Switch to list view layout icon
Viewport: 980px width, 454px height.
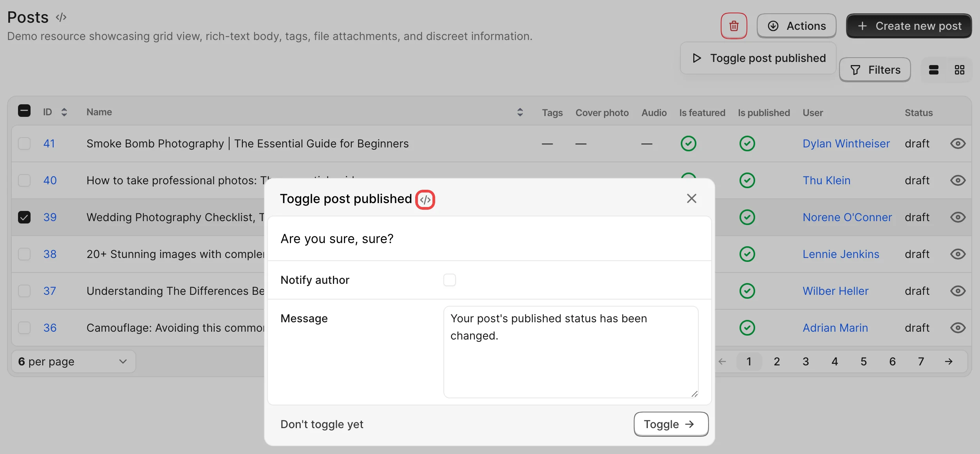tap(934, 70)
